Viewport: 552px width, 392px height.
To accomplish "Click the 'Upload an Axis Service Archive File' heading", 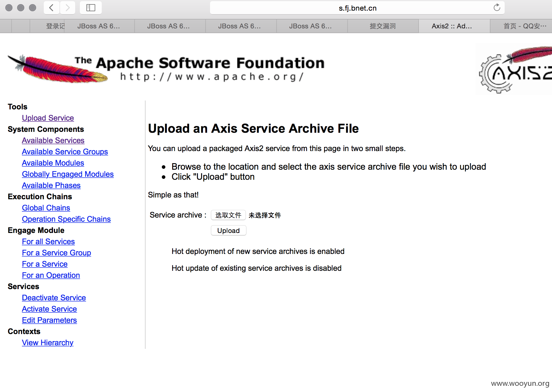I will click(x=253, y=128).
